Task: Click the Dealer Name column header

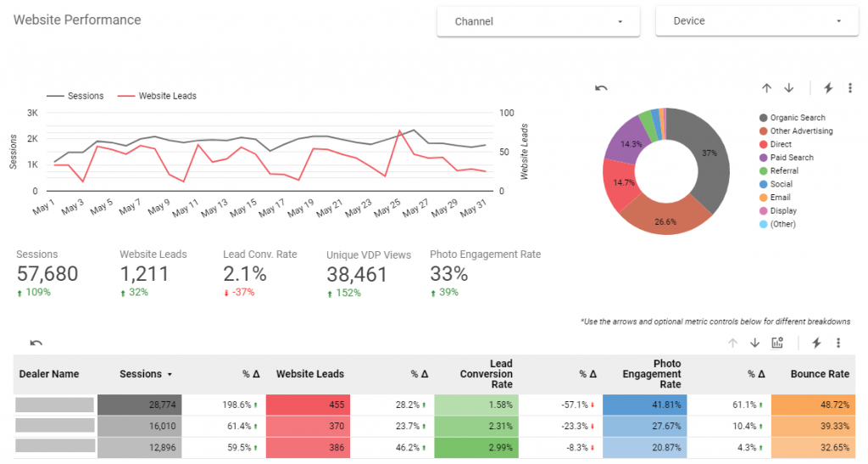Action: (x=47, y=374)
